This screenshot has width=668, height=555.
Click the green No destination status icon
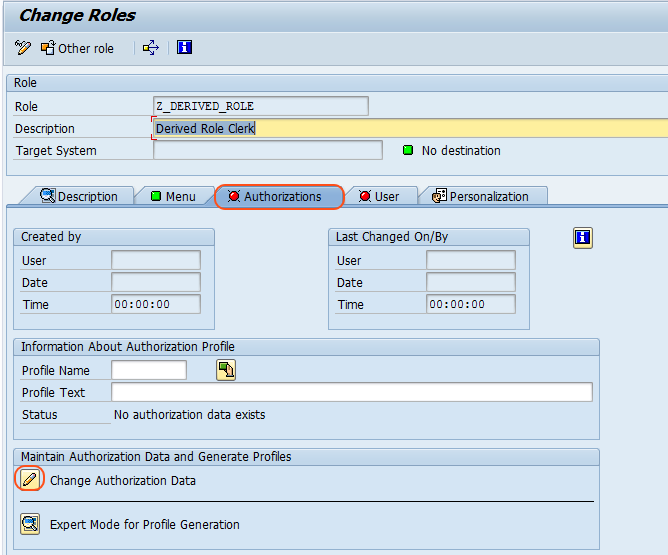point(408,150)
